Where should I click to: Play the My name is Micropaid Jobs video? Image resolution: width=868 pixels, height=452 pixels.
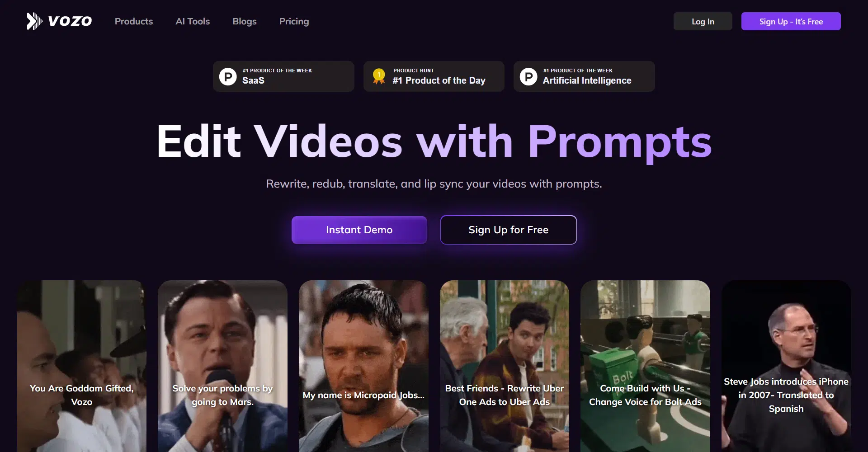click(363, 366)
